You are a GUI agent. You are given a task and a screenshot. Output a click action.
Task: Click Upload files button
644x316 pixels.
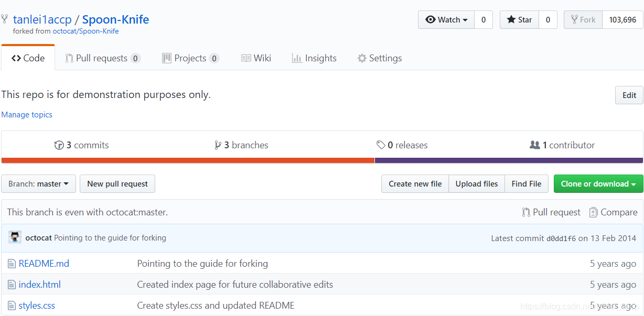point(477,184)
